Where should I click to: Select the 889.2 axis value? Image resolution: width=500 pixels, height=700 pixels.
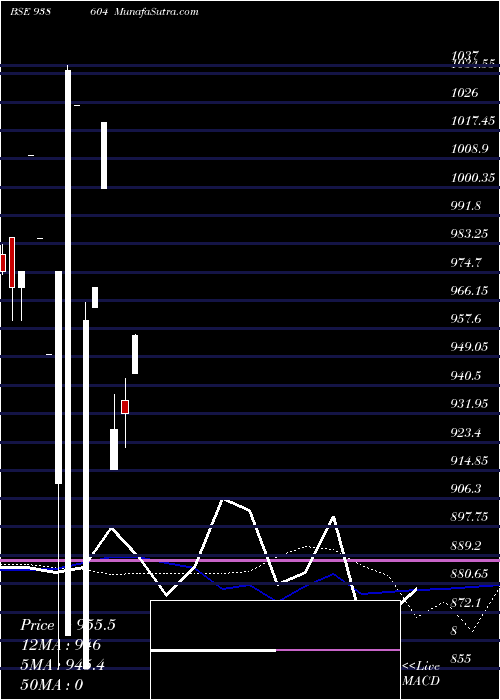pyautogui.click(x=466, y=546)
